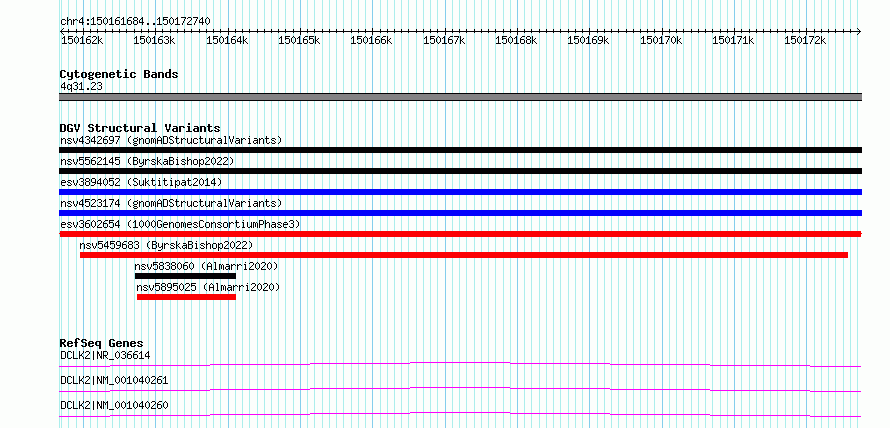The image size is (890, 428).
Task: Select the red bar for nsv5459683
Action: point(464,255)
